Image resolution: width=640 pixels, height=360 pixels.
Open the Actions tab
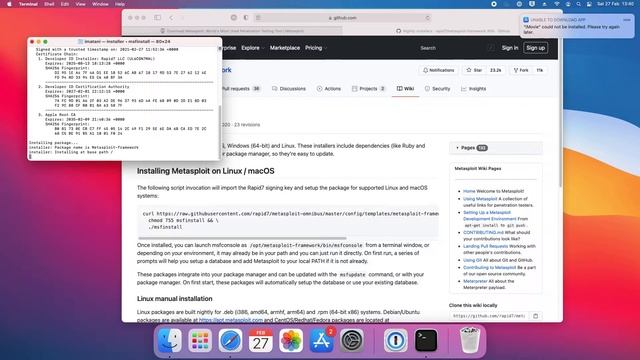[x=329, y=89]
